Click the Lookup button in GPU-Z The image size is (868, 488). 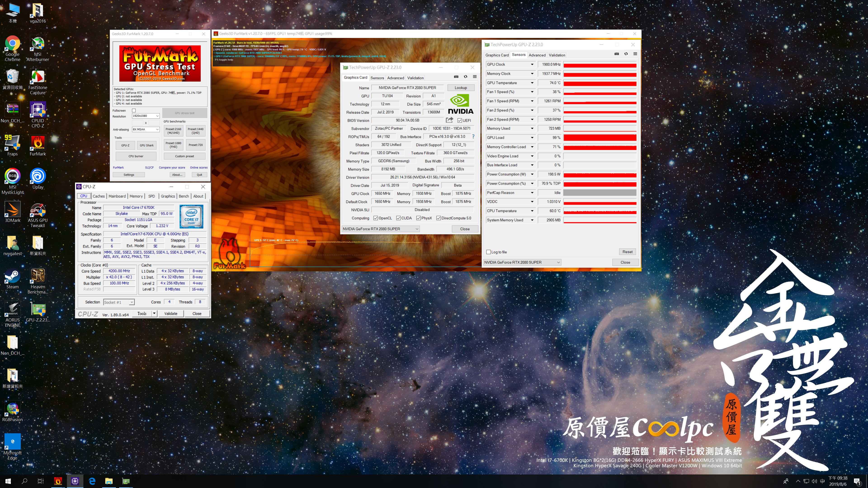(461, 88)
